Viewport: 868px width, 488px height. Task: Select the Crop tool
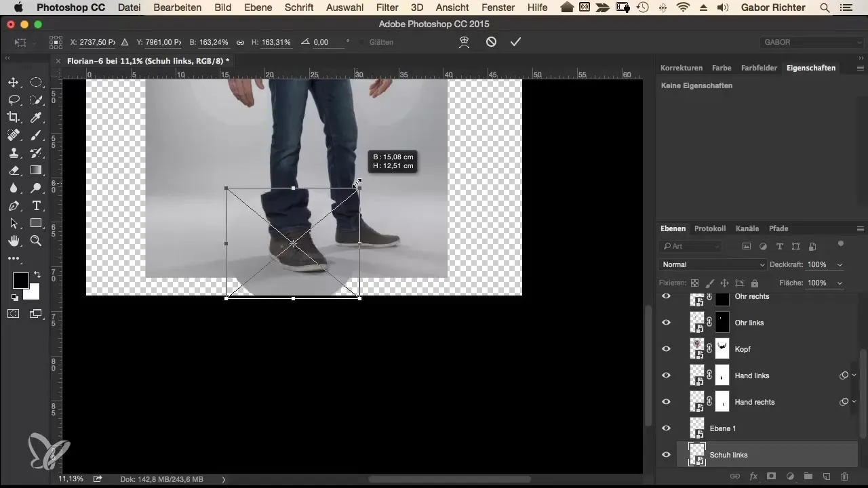click(x=13, y=117)
